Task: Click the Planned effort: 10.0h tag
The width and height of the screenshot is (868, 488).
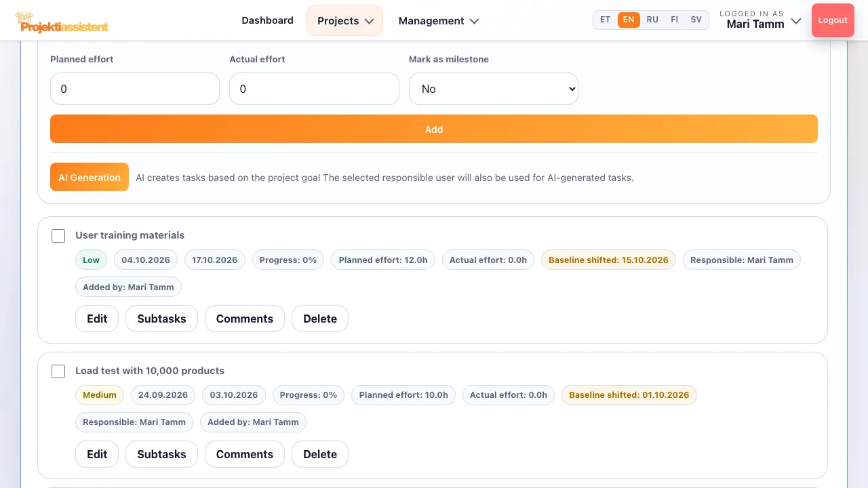Action: pyautogui.click(x=403, y=394)
